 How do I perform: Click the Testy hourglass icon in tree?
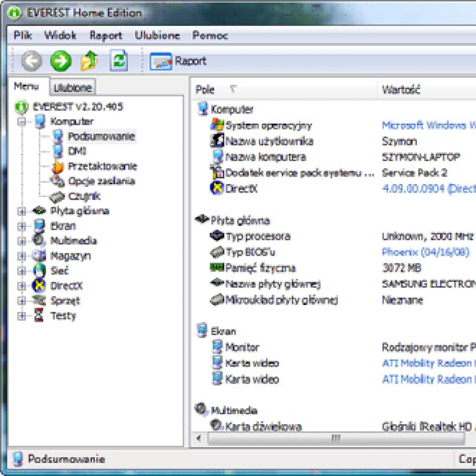(39, 315)
